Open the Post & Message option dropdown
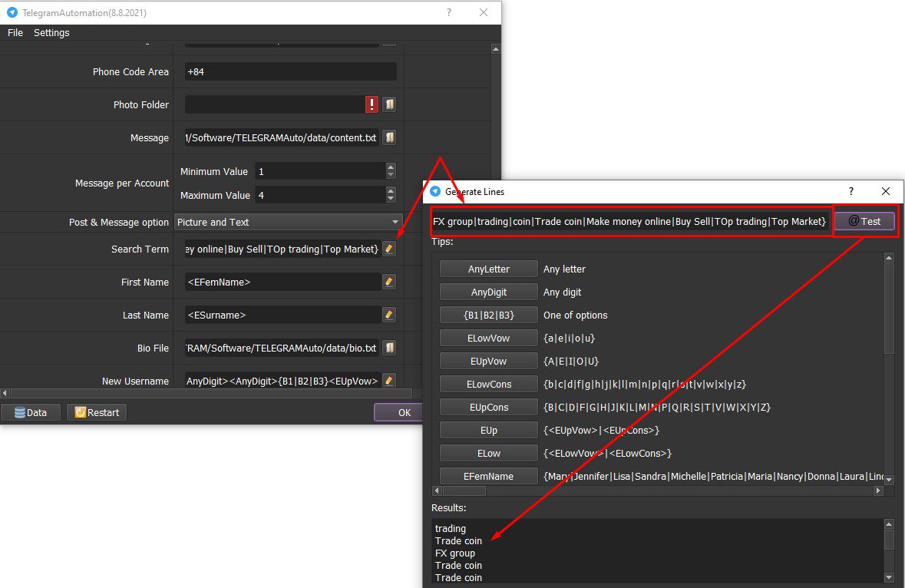905x588 pixels. (x=288, y=222)
